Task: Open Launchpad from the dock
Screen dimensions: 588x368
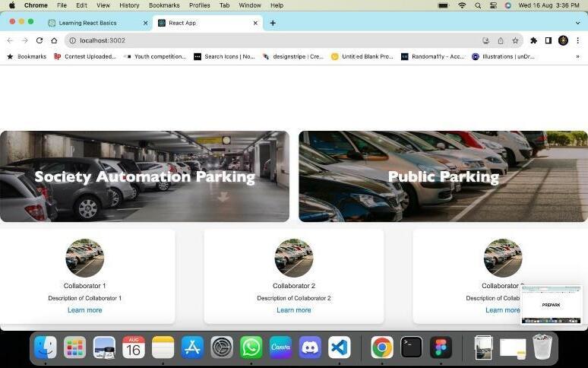Action: pyautogui.click(x=74, y=347)
